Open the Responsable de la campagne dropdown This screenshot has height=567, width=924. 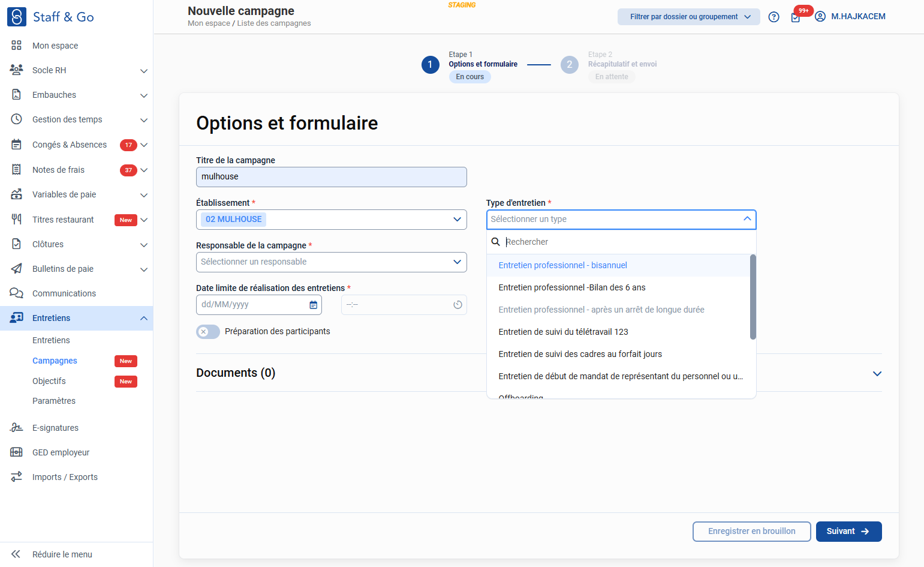[332, 262]
